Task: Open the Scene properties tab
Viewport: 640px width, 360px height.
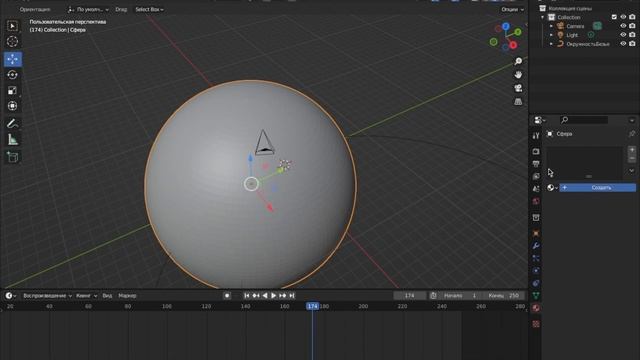Action: click(536, 189)
